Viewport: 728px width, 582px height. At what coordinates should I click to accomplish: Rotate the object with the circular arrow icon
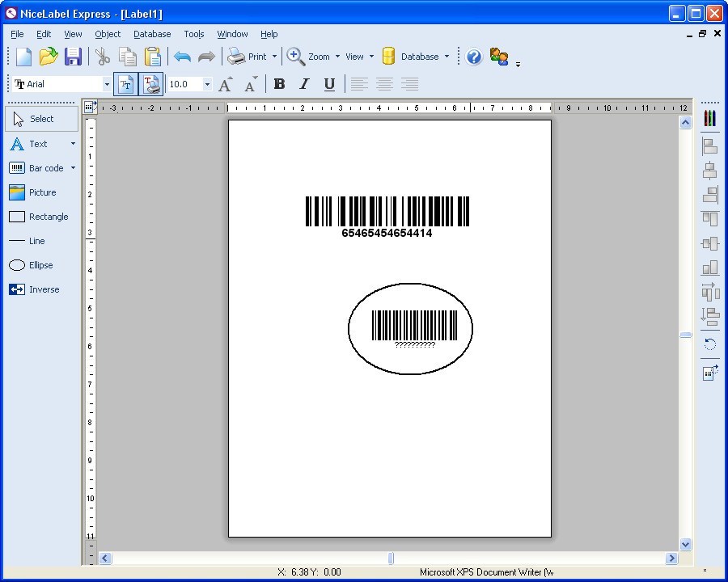pyautogui.click(x=710, y=344)
